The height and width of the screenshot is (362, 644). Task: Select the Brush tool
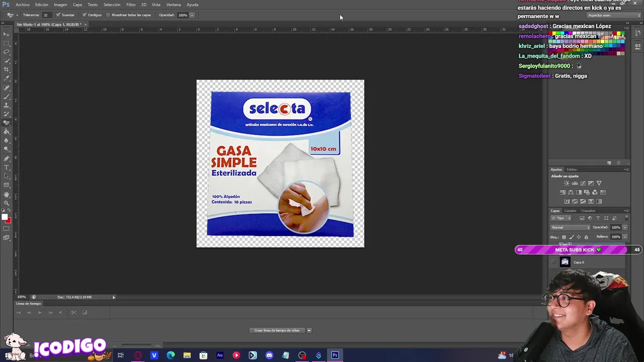tap(7, 96)
